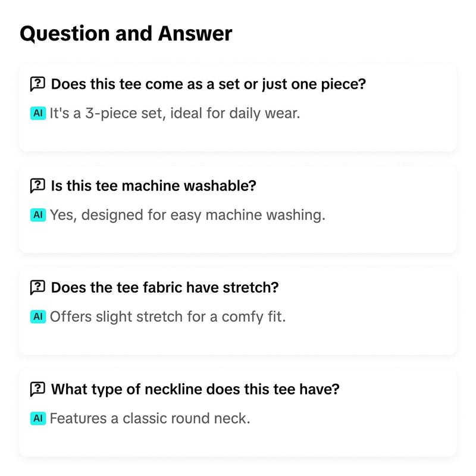Select the "It's a 3-piece set" answer text
476x476 pixels.
(175, 112)
